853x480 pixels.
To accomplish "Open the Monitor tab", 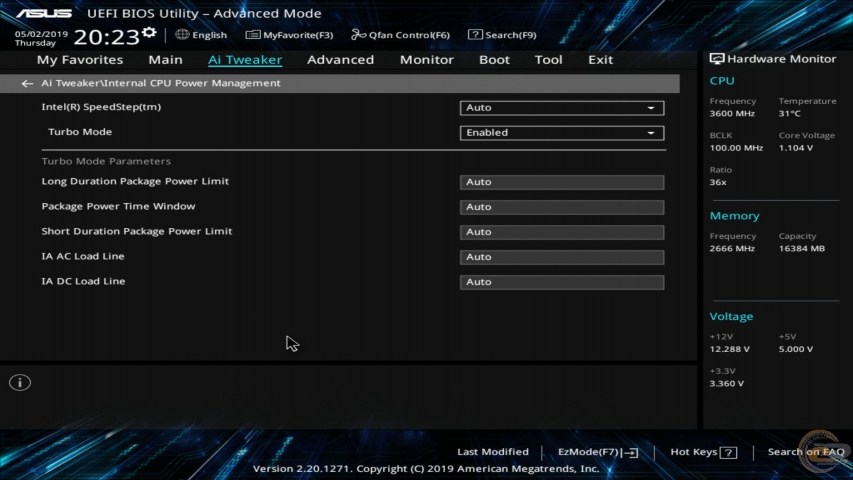I will pos(426,60).
